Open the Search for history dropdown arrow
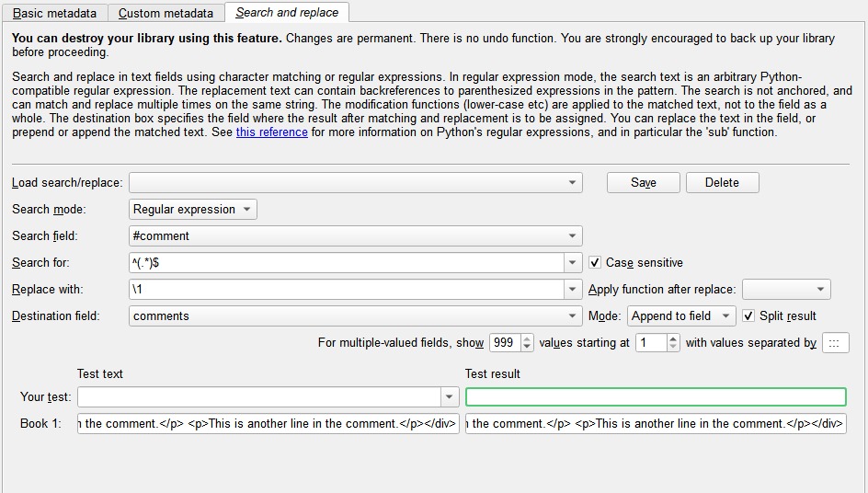The image size is (868, 493). (x=572, y=263)
